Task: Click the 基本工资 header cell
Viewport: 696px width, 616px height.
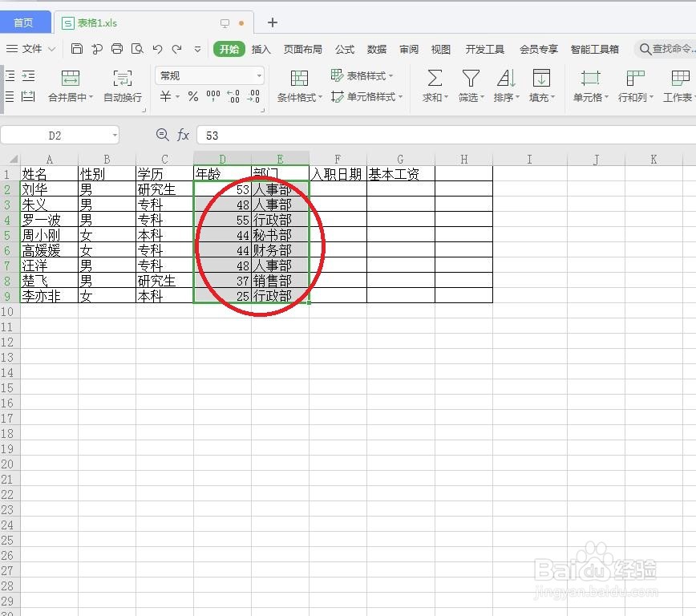Action: (401, 174)
